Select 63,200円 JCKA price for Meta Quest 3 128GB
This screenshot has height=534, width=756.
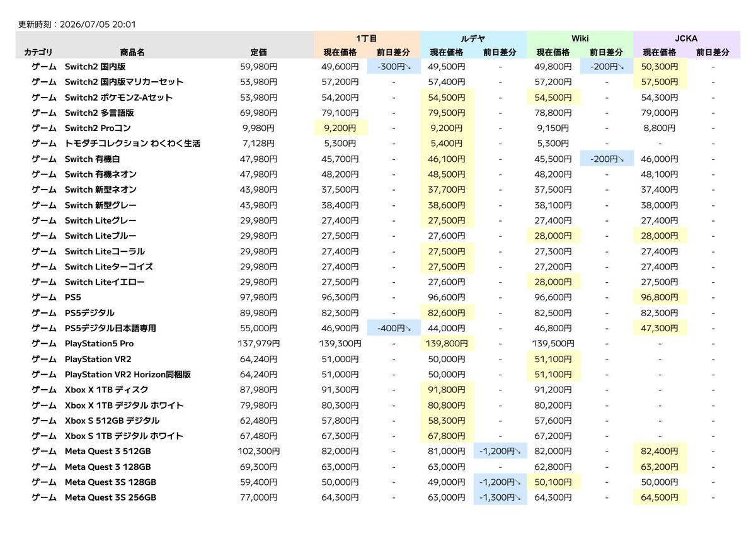(660, 467)
